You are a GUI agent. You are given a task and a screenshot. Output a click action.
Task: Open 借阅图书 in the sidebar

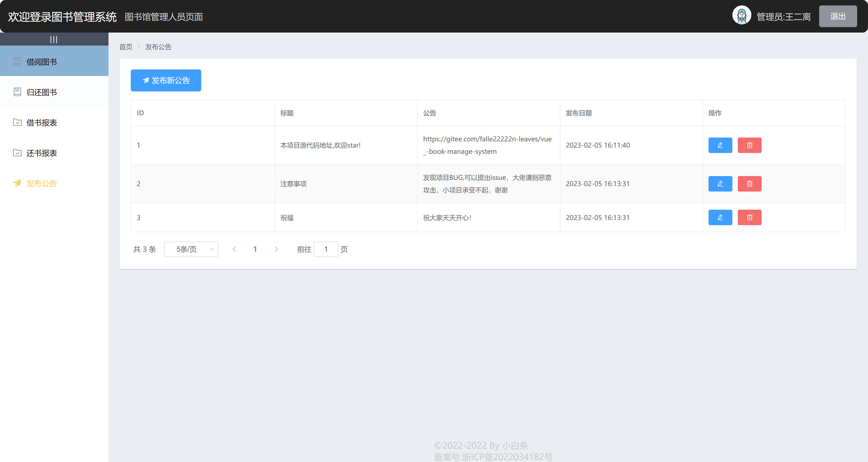(x=42, y=62)
